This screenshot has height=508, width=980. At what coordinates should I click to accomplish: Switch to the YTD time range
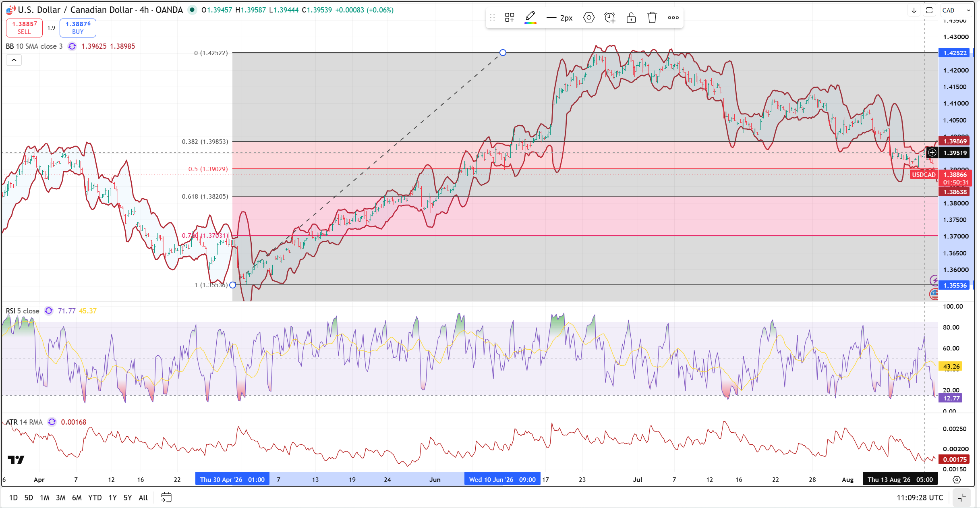pyautogui.click(x=95, y=498)
